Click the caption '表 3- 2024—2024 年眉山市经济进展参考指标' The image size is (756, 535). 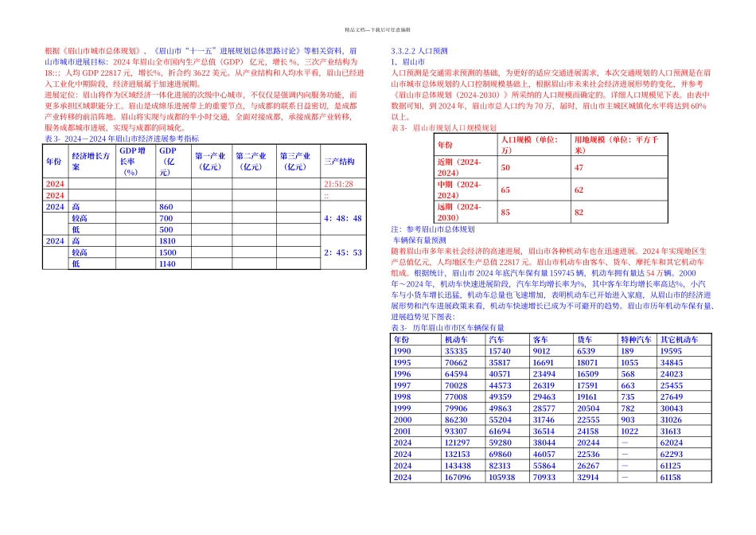[122, 139]
